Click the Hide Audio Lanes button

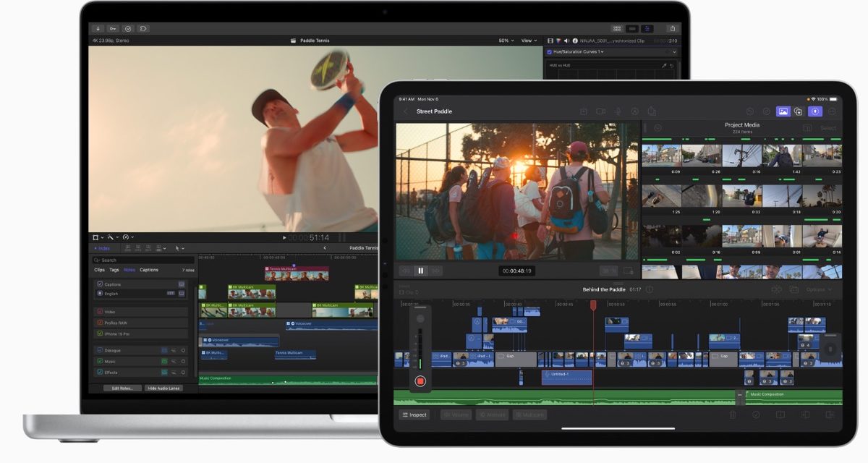click(x=164, y=388)
